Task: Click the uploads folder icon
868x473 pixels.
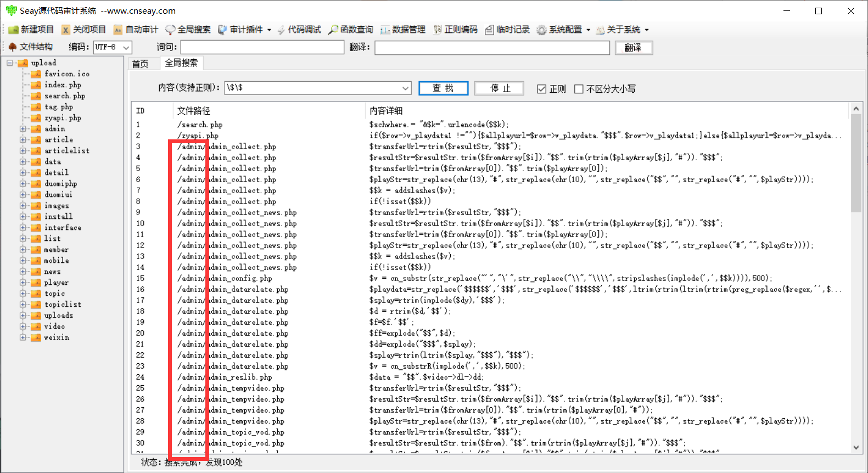Action: 36,316
